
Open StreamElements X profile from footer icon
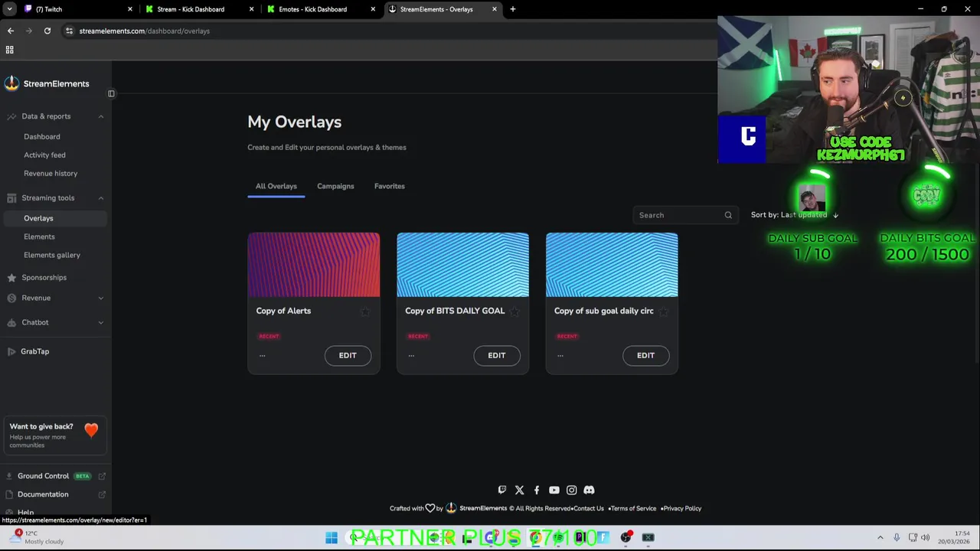pyautogui.click(x=520, y=490)
